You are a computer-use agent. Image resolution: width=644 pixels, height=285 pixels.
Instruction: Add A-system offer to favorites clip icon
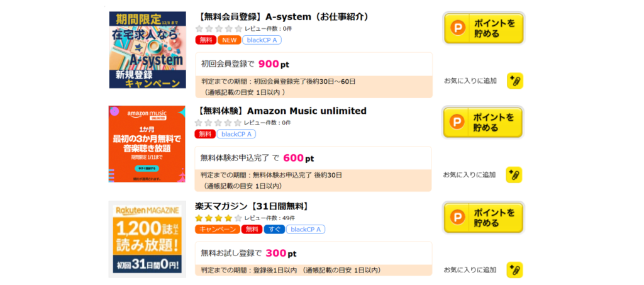click(515, 81)
